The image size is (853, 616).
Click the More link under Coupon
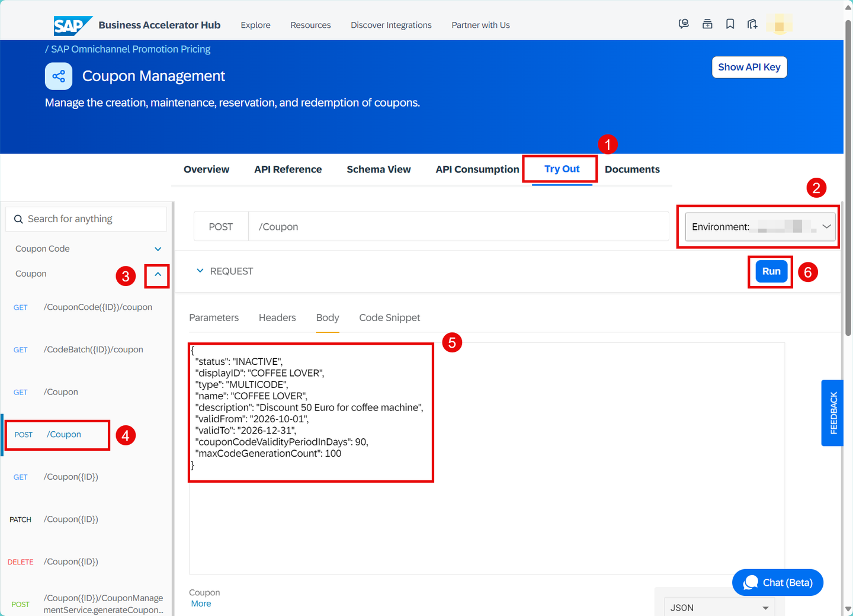201,604
